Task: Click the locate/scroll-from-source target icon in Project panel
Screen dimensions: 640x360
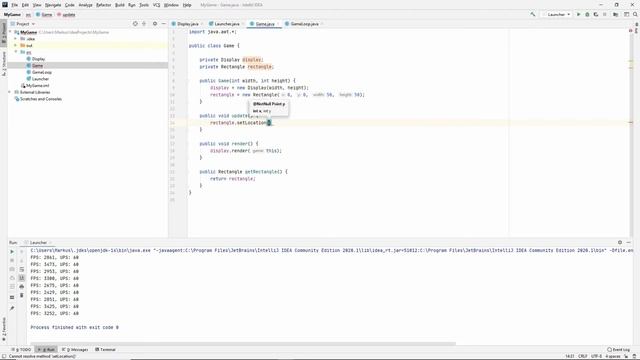Action: 135,24
